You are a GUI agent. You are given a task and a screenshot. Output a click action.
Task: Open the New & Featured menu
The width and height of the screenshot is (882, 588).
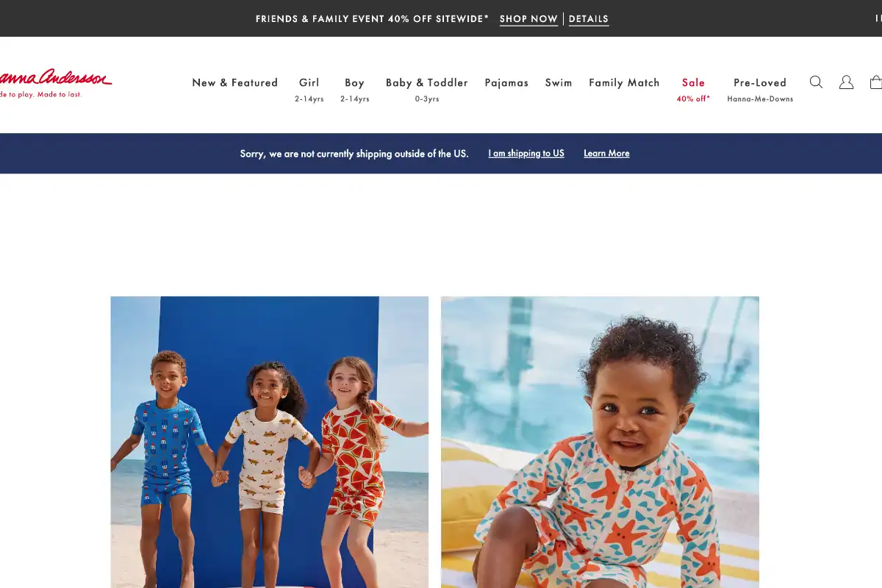[x=235, y=83]
